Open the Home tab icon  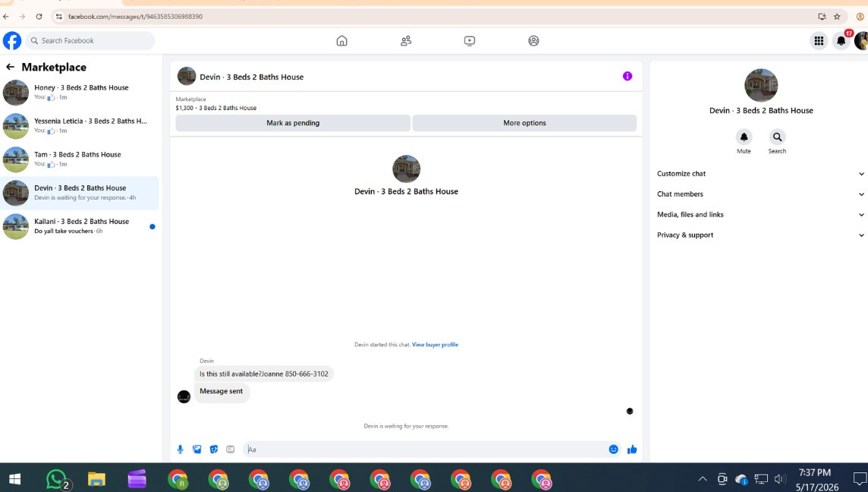pyautogui.click(x=341, y=40)
